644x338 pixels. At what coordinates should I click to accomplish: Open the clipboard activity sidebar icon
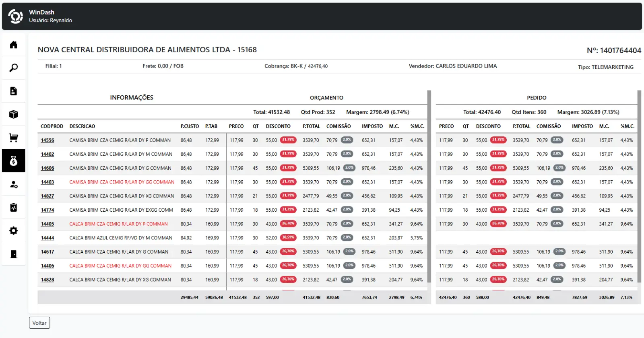[x=14, y=208]
